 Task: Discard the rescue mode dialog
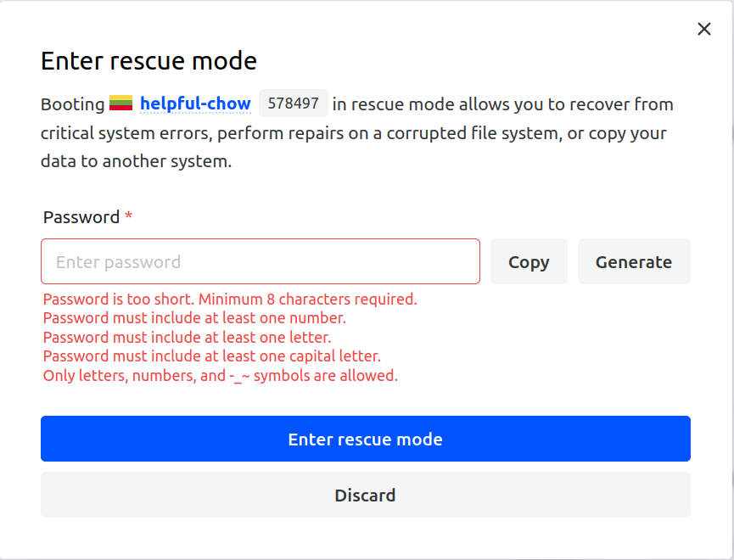pos(365,495)
